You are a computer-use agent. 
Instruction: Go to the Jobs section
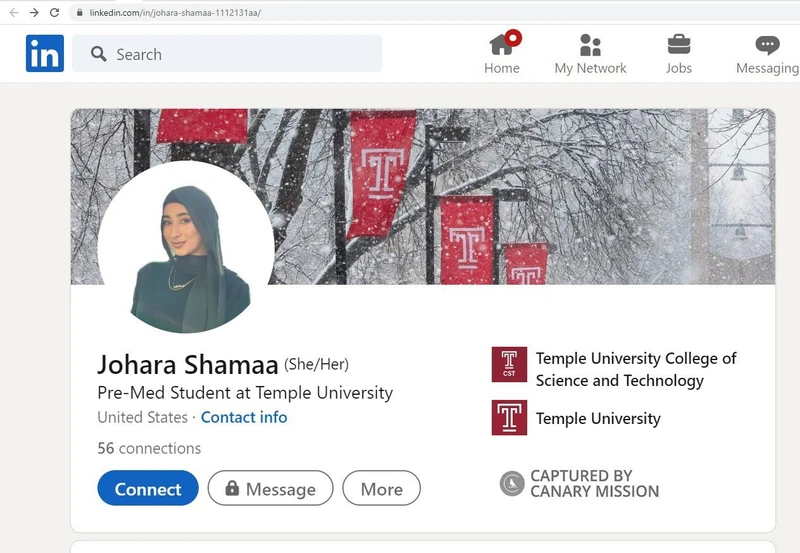pyautogui.click(x=679, y=54)
